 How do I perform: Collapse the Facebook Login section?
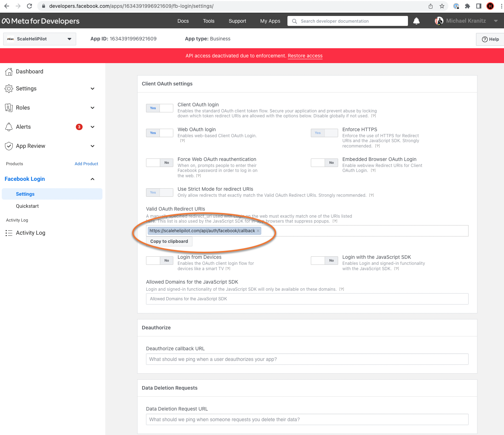[93, 179]
